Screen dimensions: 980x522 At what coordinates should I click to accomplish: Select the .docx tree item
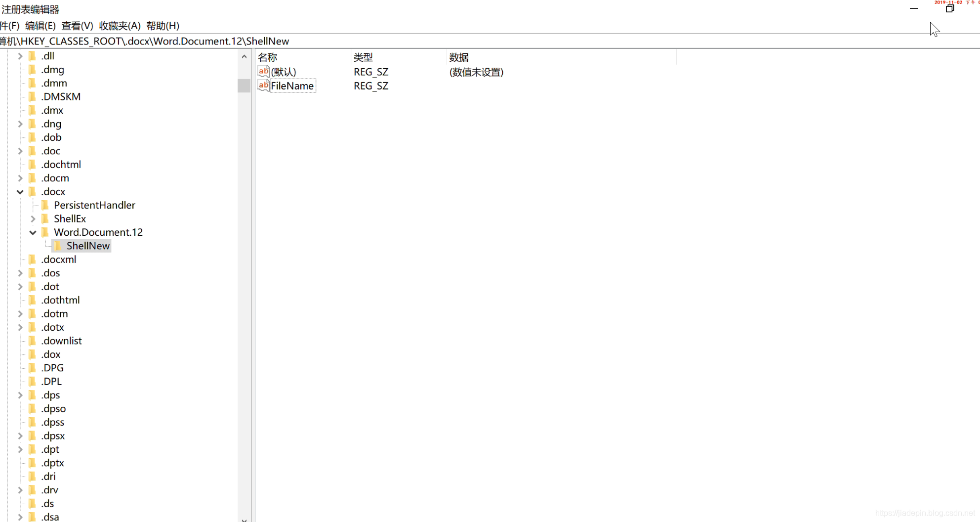(x=53, y=192)
